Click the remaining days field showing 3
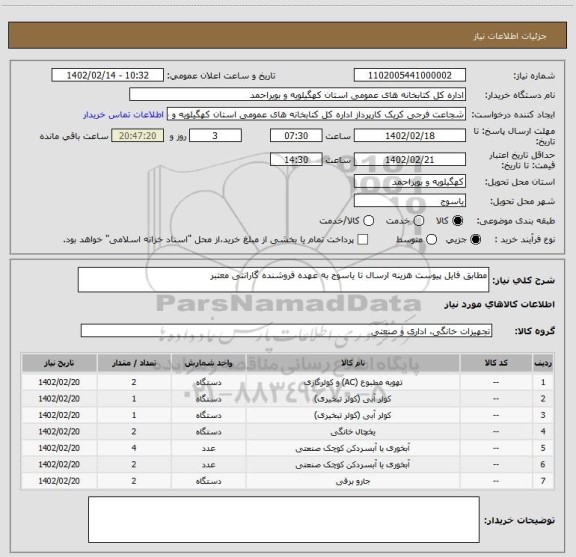This screenshot has width=576, height=557. (x=215, y=136)
